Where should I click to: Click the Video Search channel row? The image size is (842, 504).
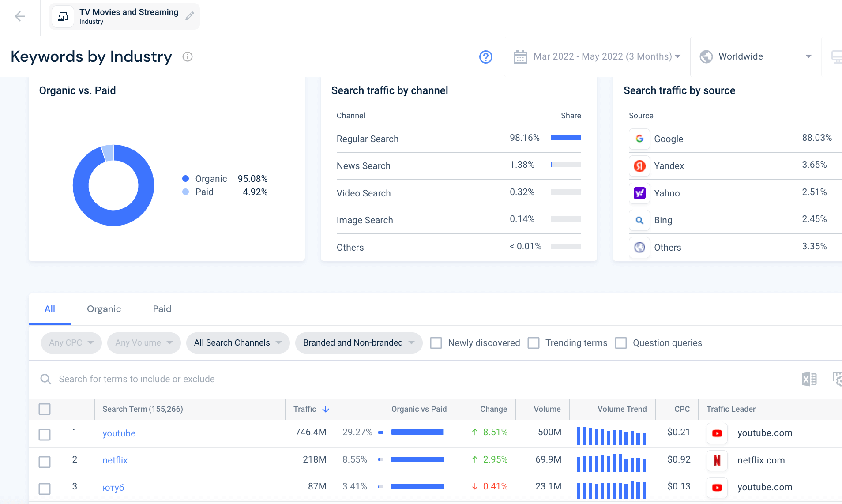[x=459, y=193]
